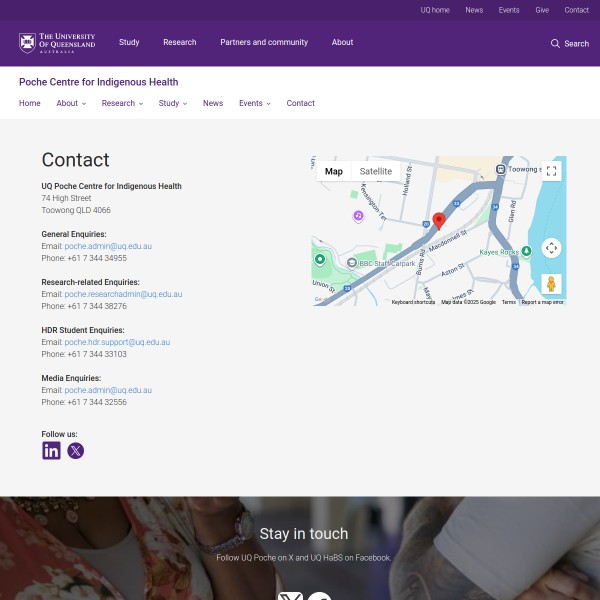The height and width of the screenshot is (600, 600).
Task: Click the red location pin on map
Action: click(439, 221)
